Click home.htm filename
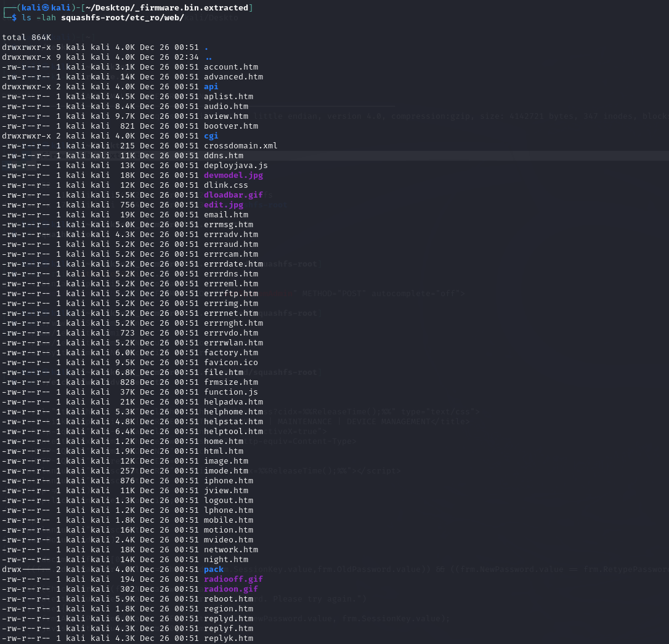The width and height of the screenshot is (669, 644). pyautogui.click(x=224, y=441)
